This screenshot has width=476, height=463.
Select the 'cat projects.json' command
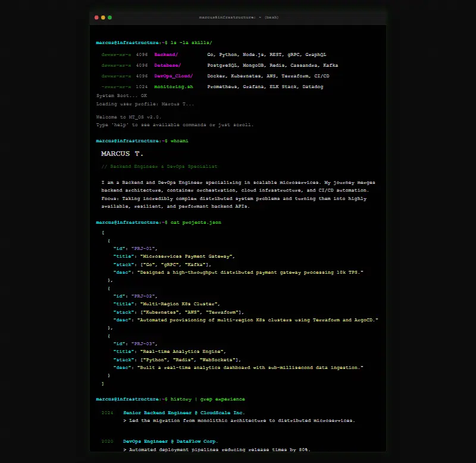pyautogui.click(x=196, y=223)
